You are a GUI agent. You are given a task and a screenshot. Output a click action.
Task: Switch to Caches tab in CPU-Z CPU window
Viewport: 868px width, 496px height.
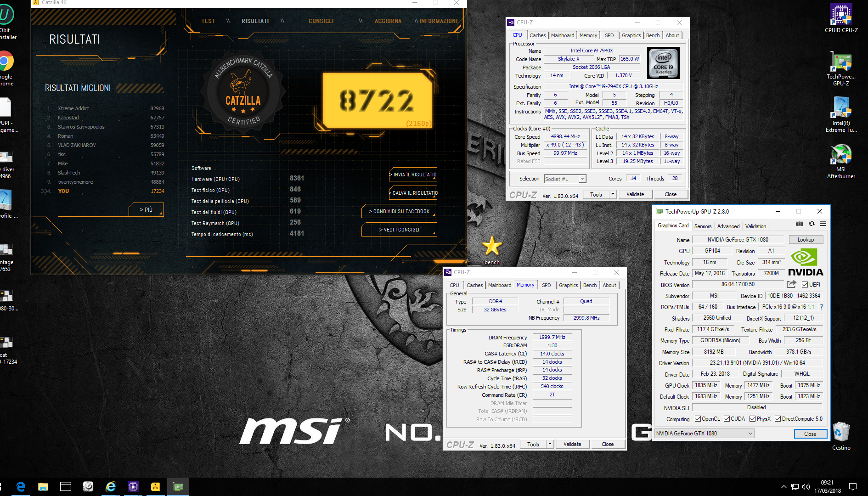tap(537, 35)
